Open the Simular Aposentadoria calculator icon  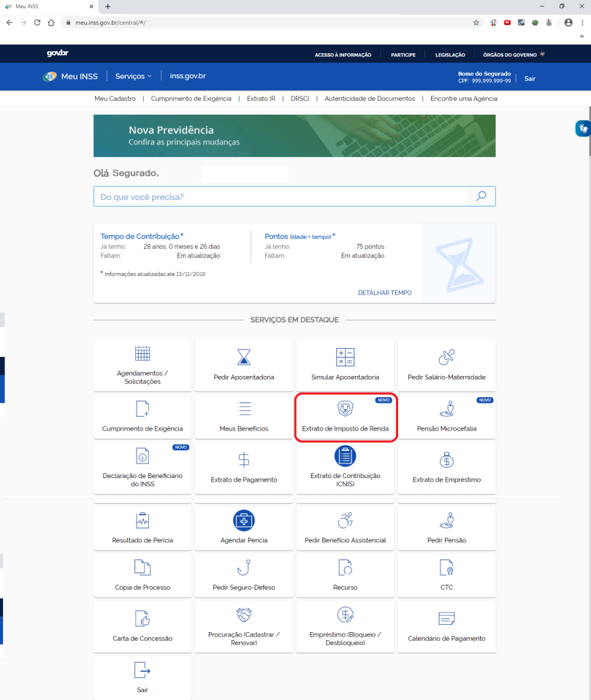pos(345,356)
